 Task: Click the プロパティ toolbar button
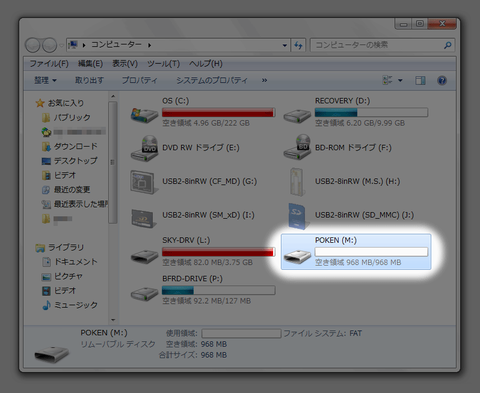tap(139, 80)
